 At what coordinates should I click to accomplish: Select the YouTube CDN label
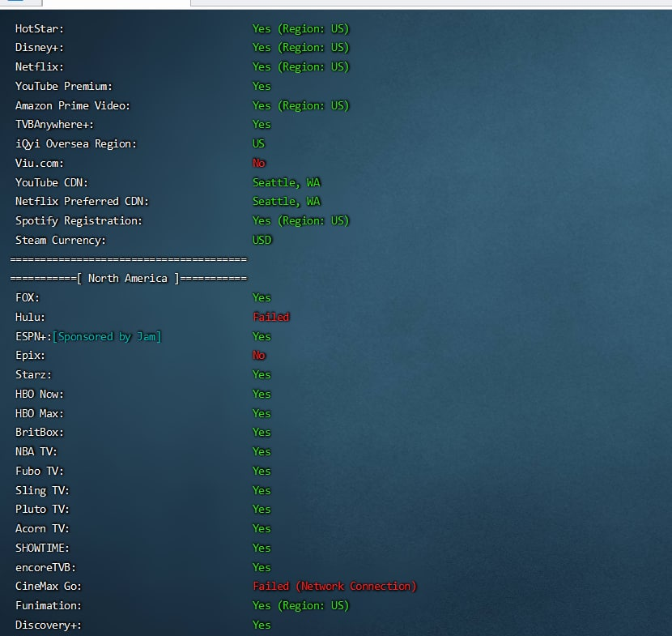[x=52, y=182]
